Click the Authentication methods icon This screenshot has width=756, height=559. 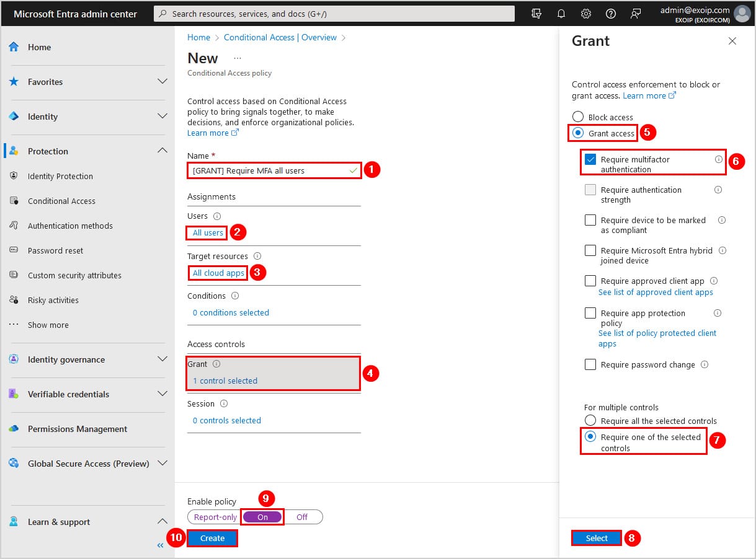click(14, 226)
